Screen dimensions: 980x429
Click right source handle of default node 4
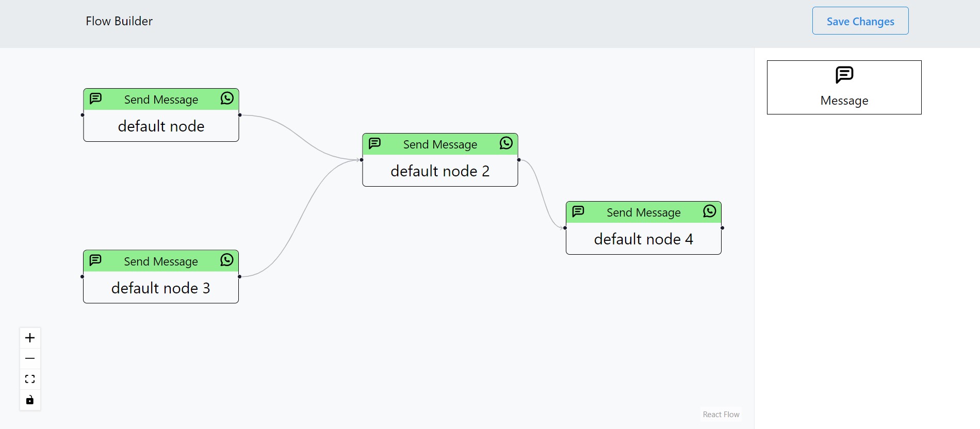click(x=722, y=228)
